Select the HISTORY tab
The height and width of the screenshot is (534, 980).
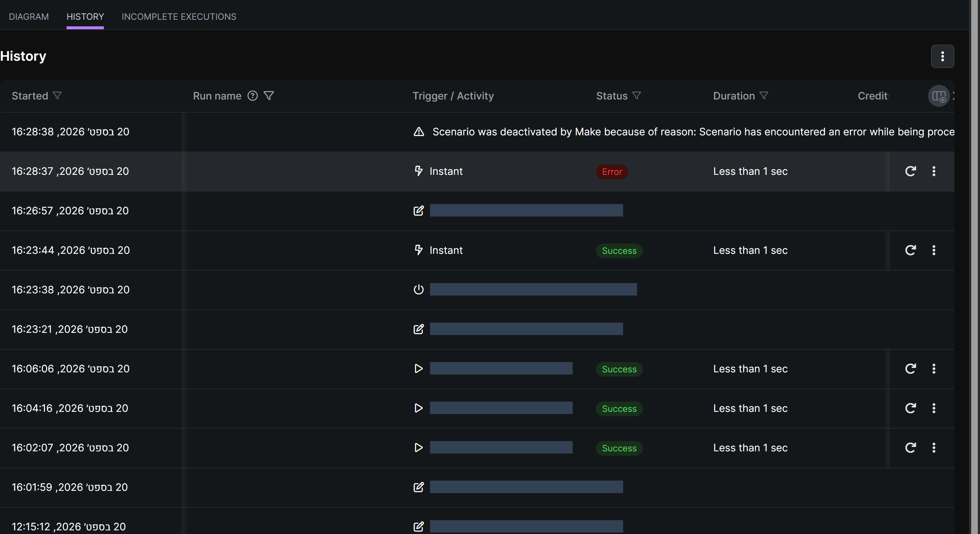tap(85, 16)
